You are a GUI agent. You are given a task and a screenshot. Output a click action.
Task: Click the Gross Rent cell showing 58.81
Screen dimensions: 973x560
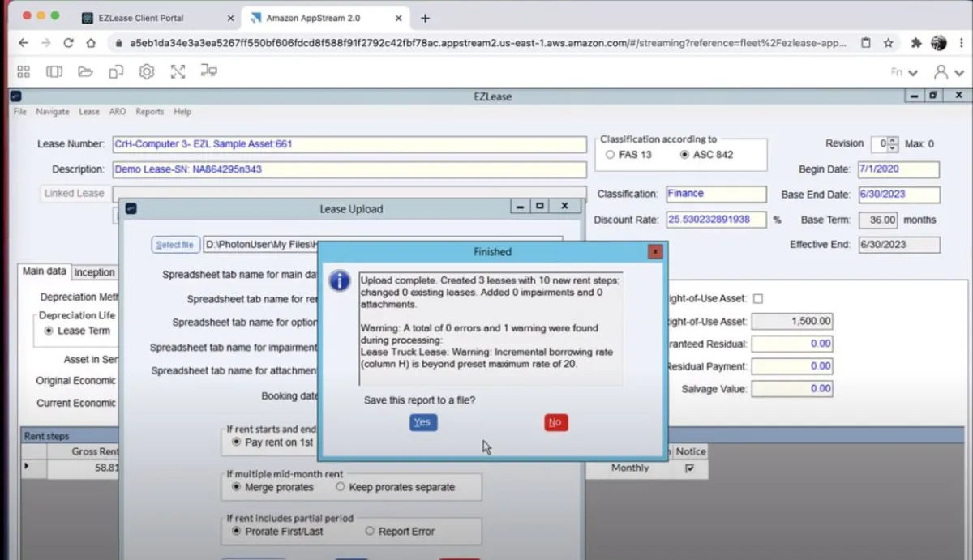[83, 468]
